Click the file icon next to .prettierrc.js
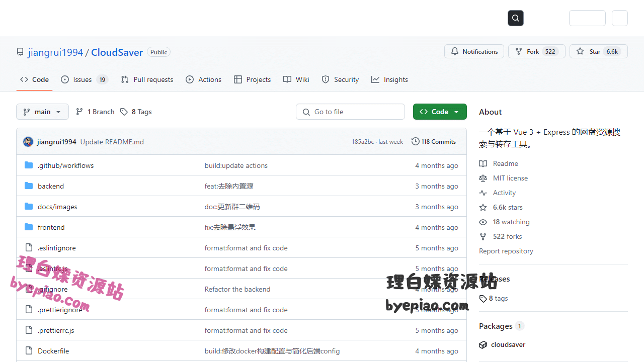 coord(29,330)
